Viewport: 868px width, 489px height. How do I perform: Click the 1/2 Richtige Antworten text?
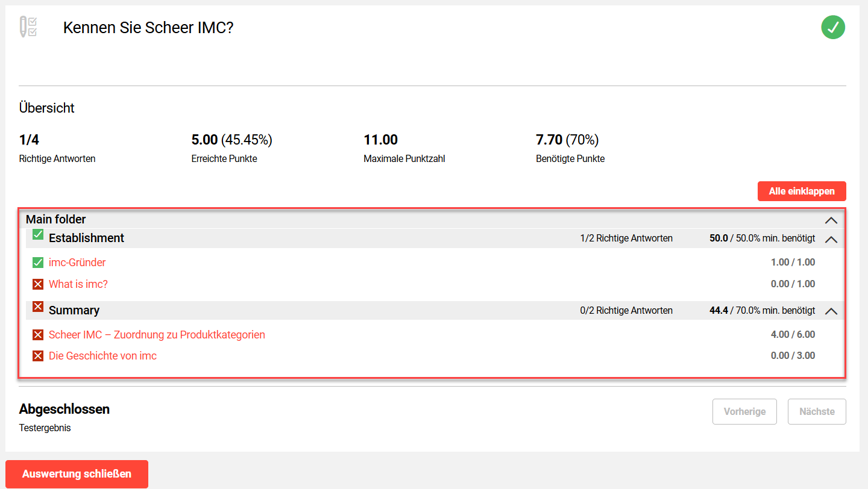coord(626,238)
